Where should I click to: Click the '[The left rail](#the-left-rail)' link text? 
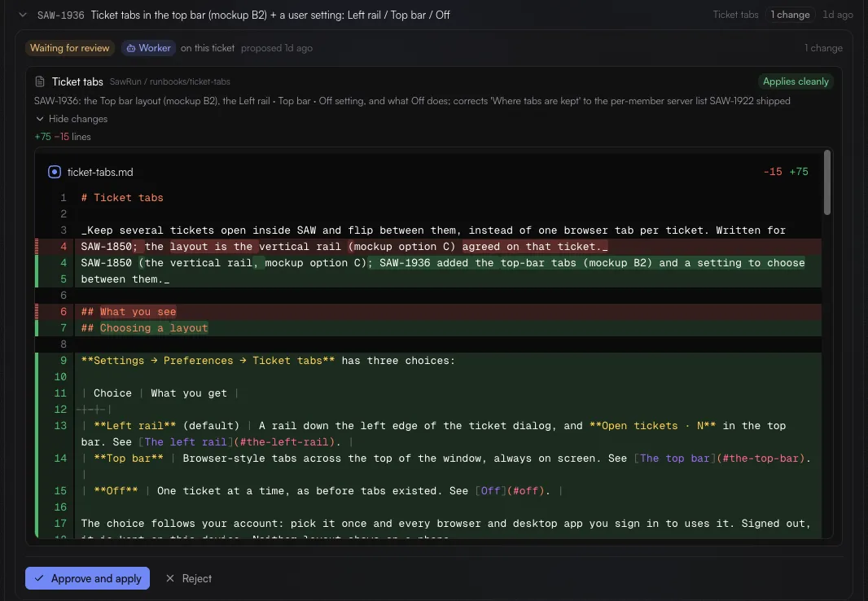click(x=237, y=442)
